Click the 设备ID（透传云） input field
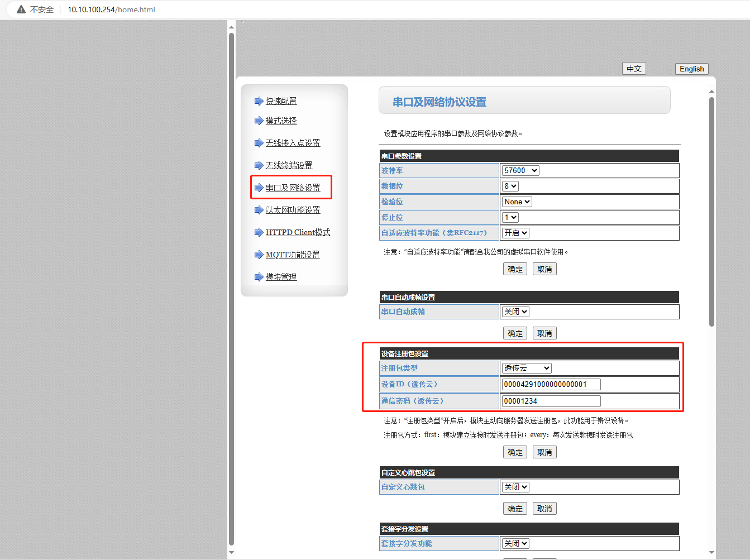This screenshot has height=560, width=750. pyautogui.click(x=551, y=385)
